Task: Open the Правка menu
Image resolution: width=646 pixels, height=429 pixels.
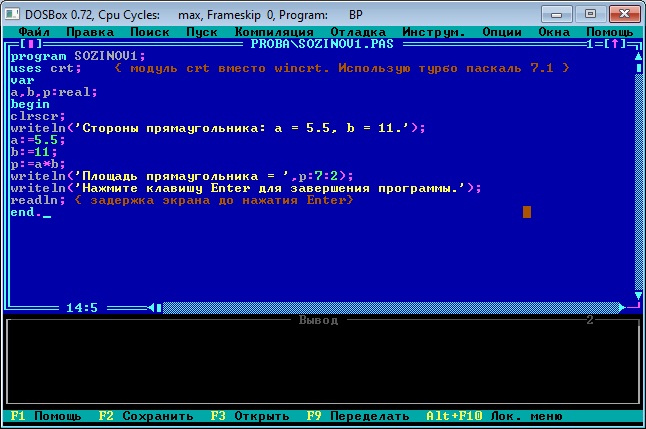Action: [90, 32]
